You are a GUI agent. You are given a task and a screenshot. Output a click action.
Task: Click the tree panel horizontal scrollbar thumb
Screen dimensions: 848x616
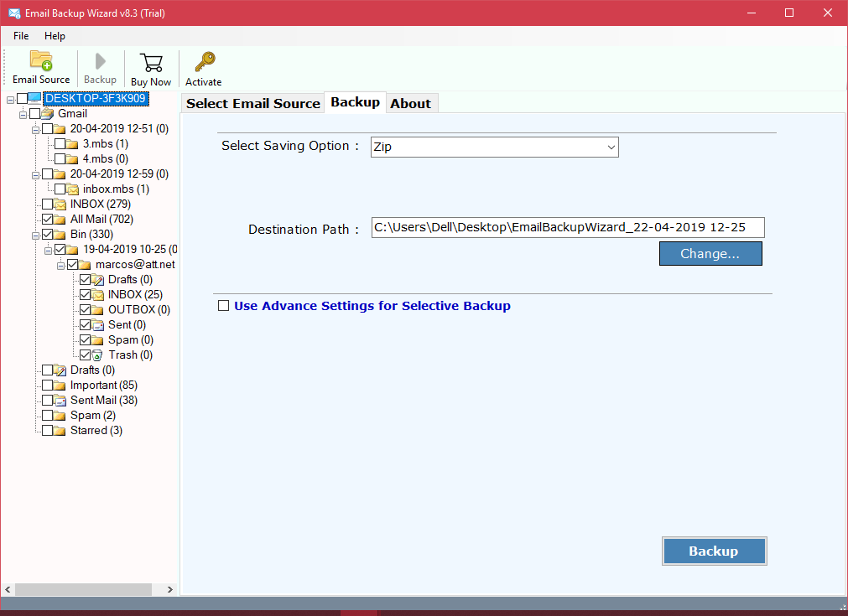point(83,589)
